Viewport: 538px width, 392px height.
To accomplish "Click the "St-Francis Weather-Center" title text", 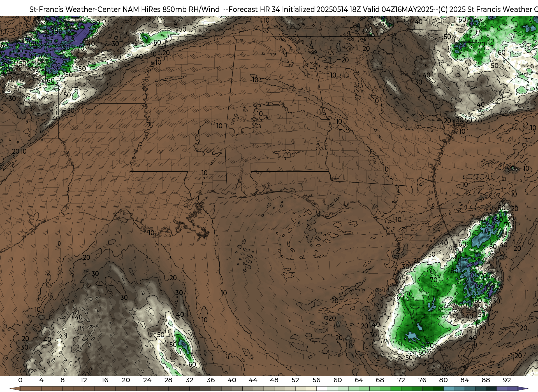I will [x=75, y=10].
